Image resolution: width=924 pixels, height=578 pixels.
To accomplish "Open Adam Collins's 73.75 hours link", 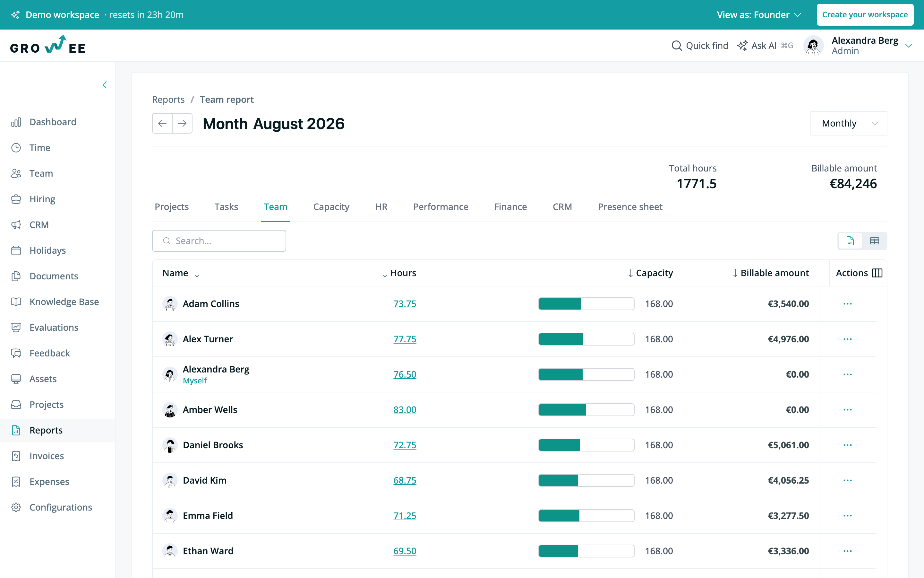I will 405,304.
